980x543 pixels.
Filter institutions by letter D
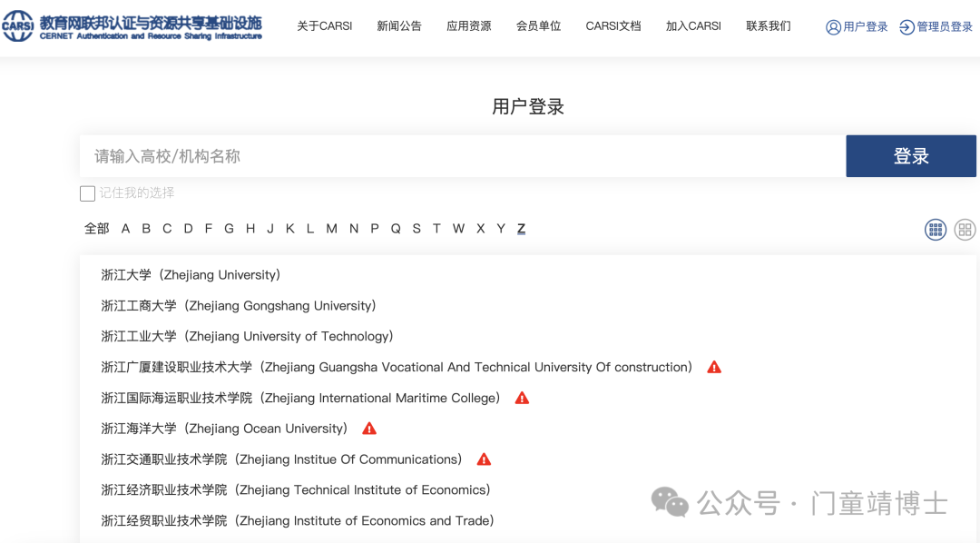coord(188,228)
